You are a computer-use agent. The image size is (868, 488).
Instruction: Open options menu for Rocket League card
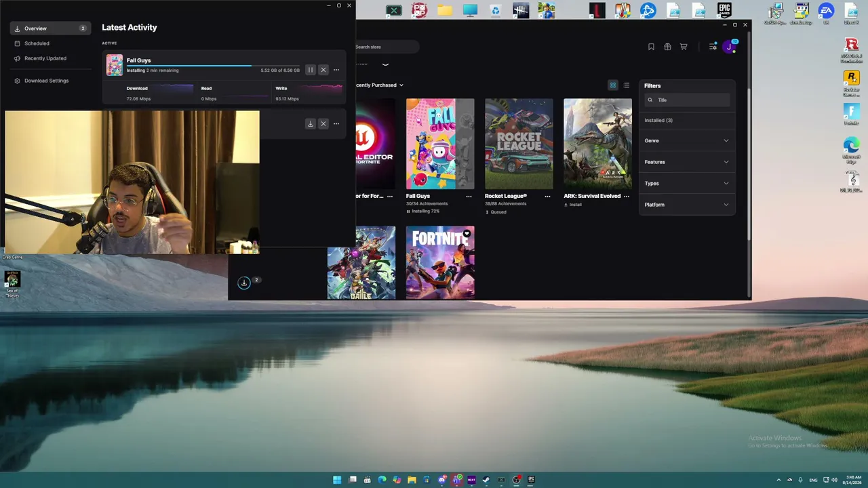pos(547,197)
